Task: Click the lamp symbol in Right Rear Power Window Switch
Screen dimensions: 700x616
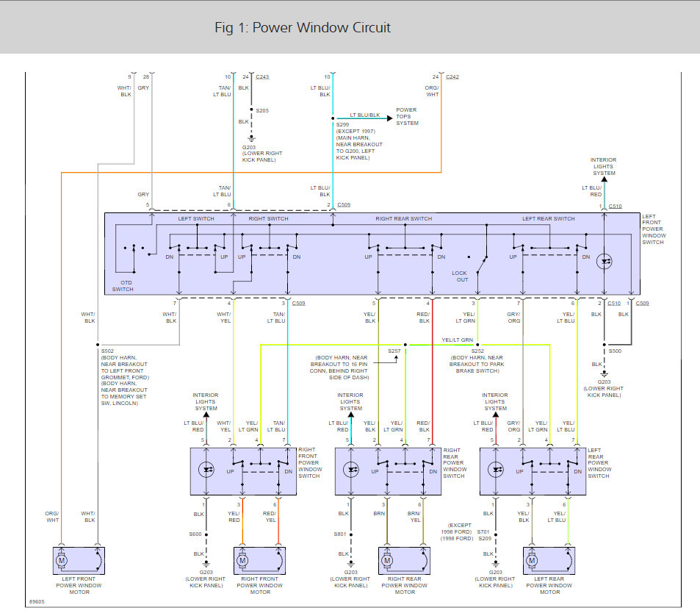Action: click(351, 470)
